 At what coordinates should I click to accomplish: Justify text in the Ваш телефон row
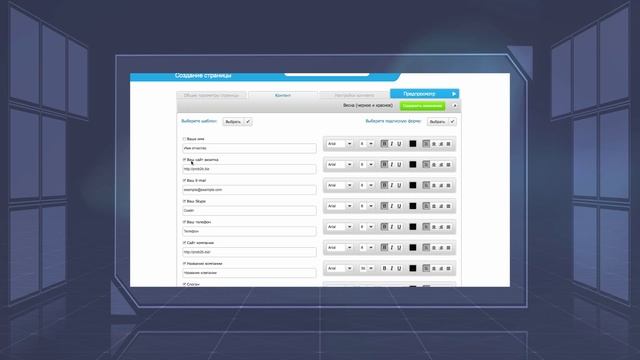[449, 227]
